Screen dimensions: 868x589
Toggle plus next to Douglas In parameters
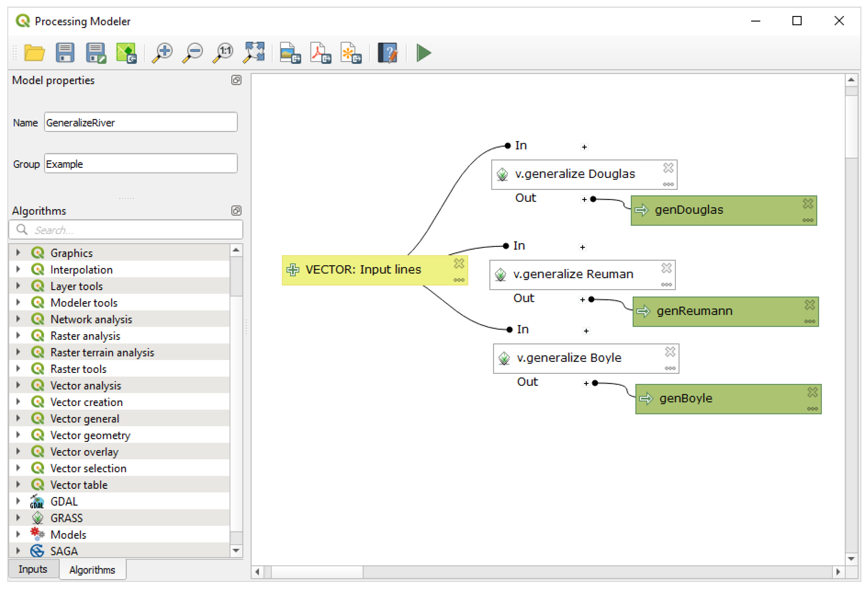585,147
